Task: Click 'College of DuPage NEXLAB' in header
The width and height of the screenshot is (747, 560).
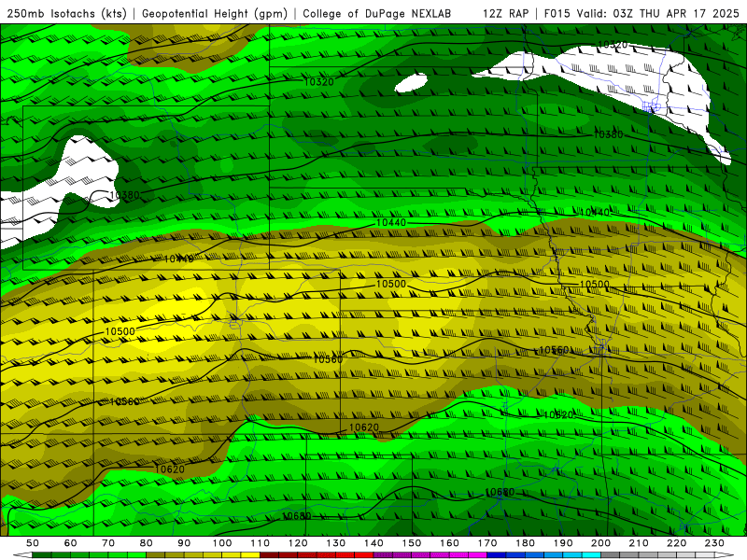Action: (377, 13)
